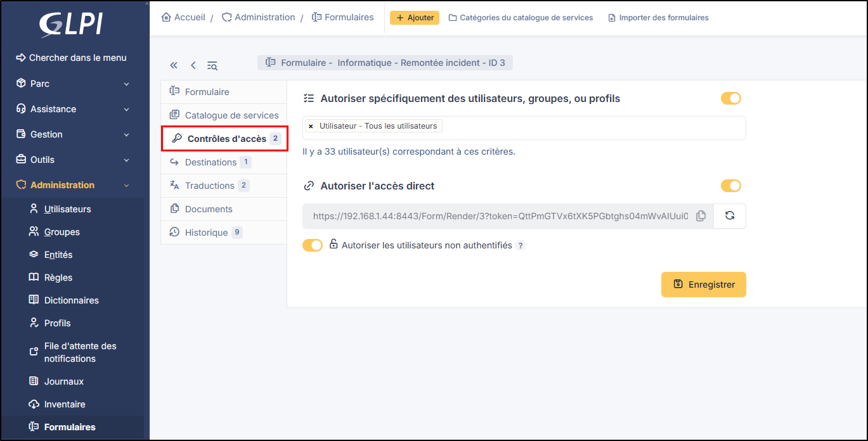View the Historique tab
This screenshot has height=441, width=868.
[224, 233]
